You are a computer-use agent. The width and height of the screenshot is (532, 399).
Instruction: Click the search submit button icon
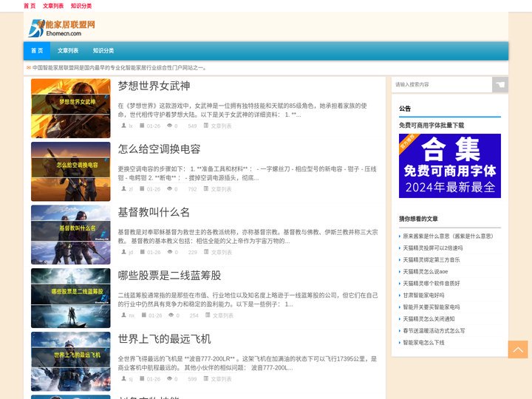[x=500, y=84]
